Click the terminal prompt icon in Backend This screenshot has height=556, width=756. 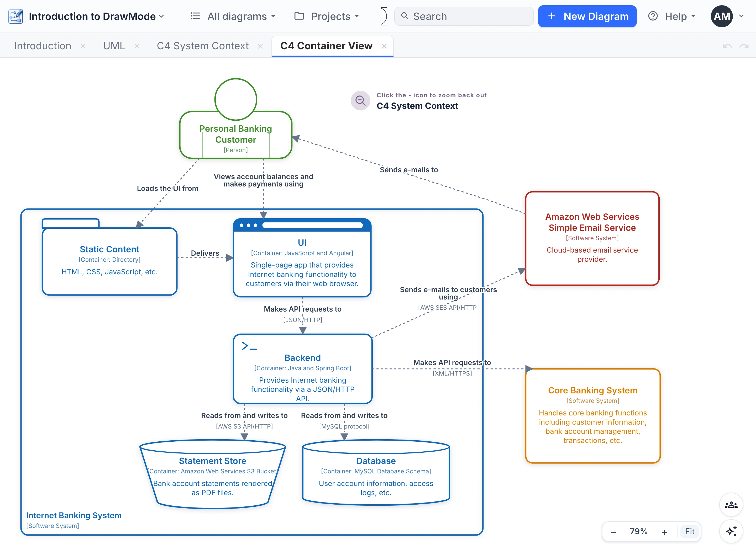(x=249, y=346)
